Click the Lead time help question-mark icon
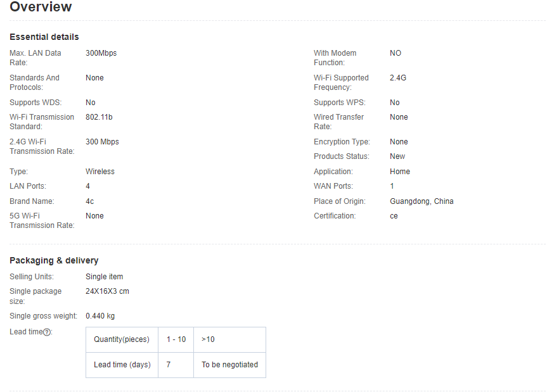 coord(47,332)
